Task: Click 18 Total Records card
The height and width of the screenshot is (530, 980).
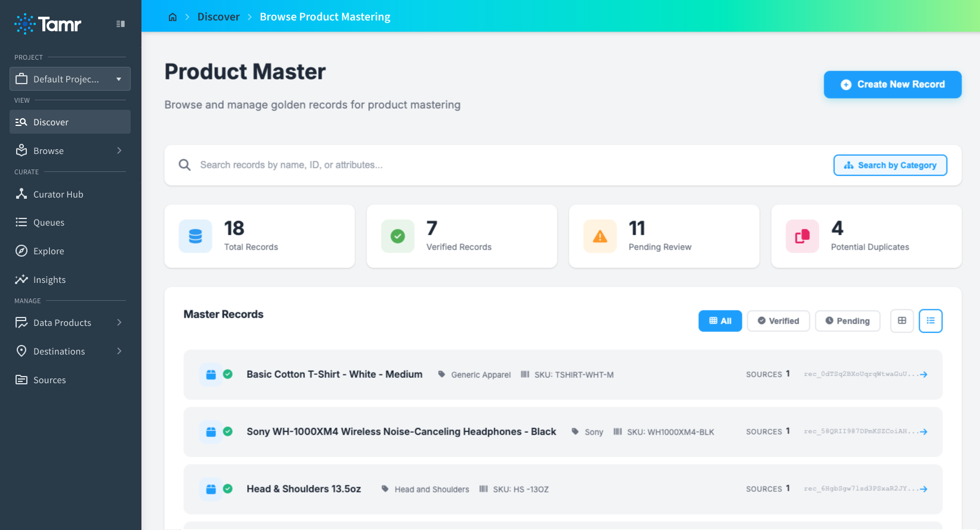Action: click(x=260, y=236)
